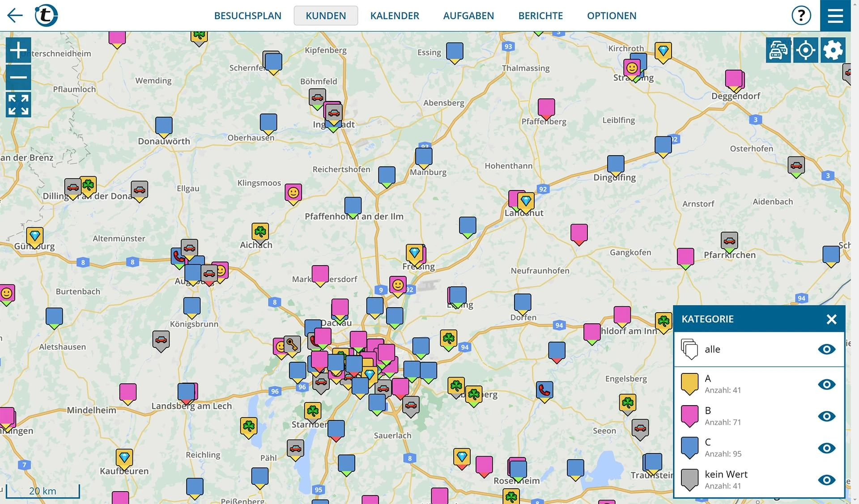This screenshot has width=859, height=504.
Task: Toggle visibility of category C
Action: (826, 448)
